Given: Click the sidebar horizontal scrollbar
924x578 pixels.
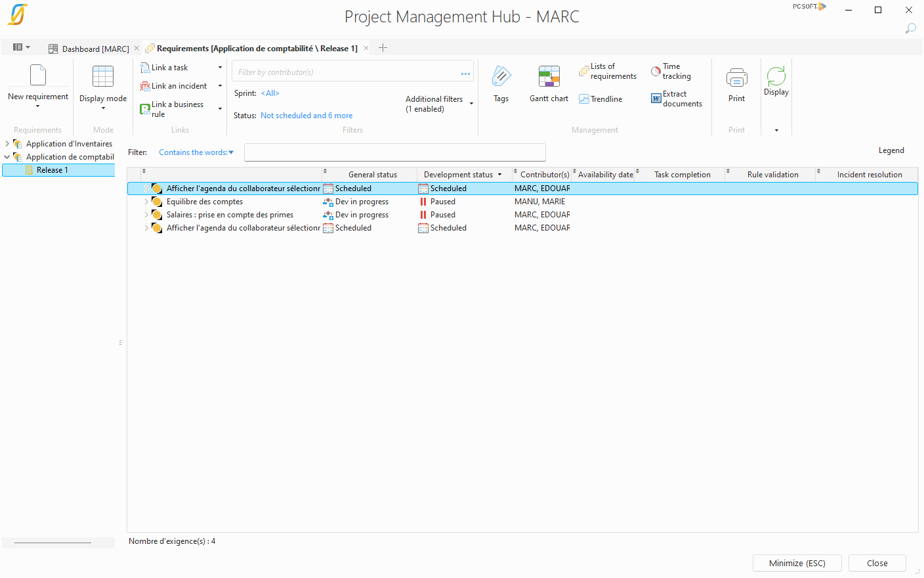Looking at the screenshot, I should (x=52, y=543).
